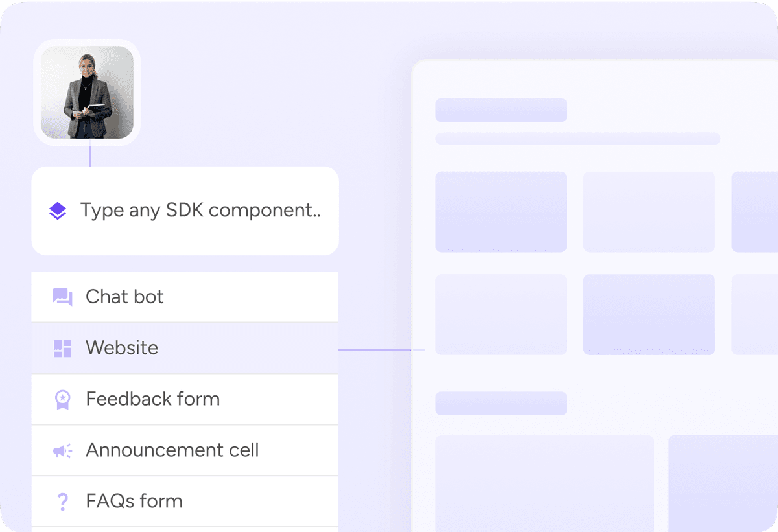This screenshot has height=532, width=778.
Task: Click the darker middle card in the second row
Action: [x=649, y=314]
